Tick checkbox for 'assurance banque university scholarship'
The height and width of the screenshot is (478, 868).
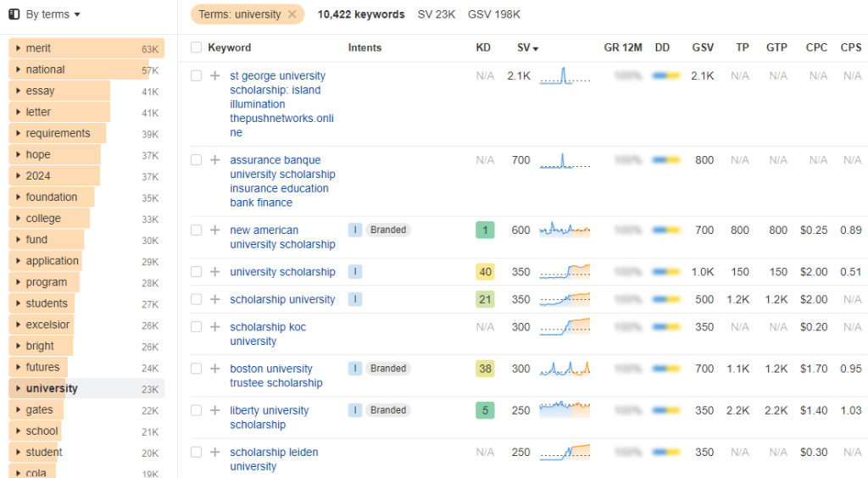click(196, 160)
